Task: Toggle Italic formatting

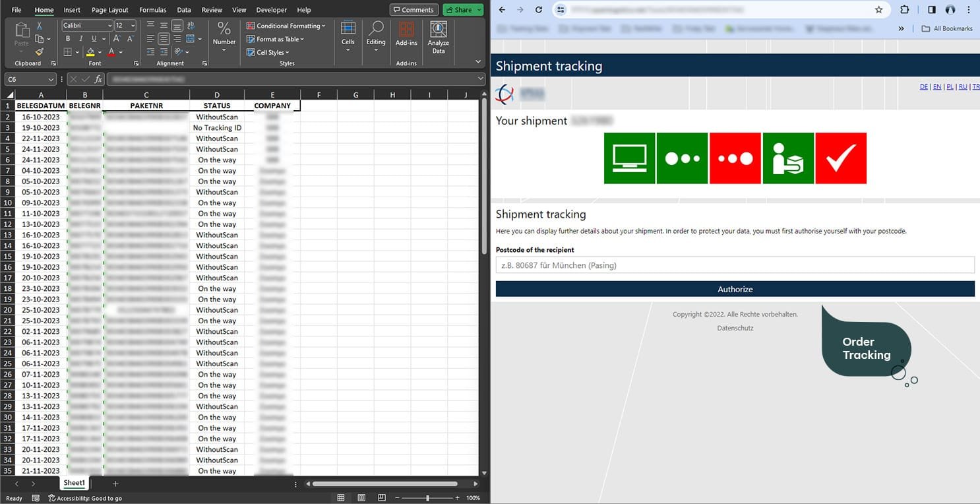Action: click(79, 39)
